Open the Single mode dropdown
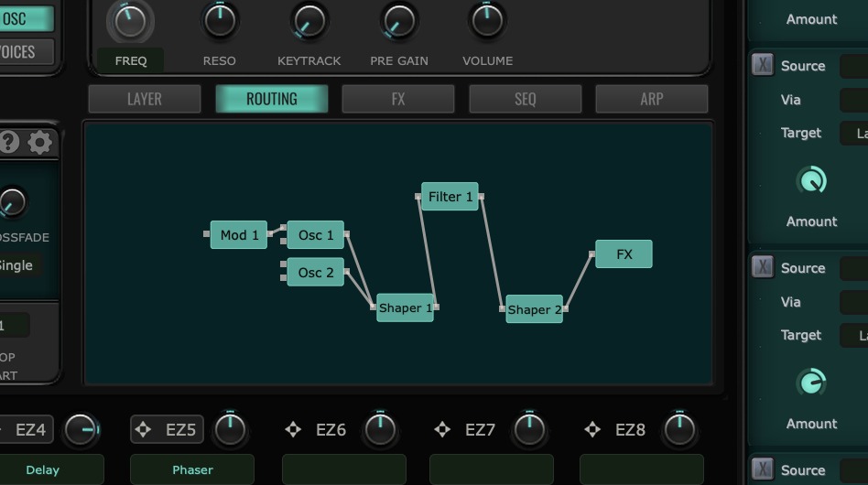 (18, 265)
